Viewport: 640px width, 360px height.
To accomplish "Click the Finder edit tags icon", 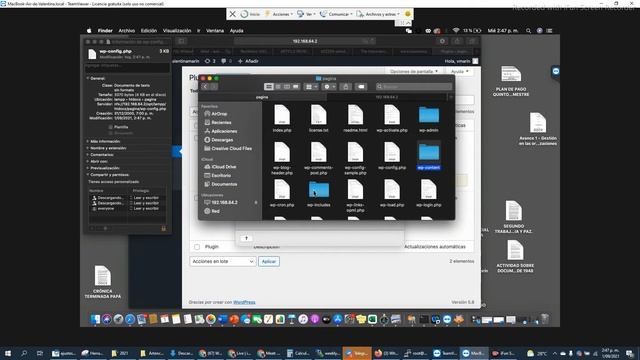I will (361, 87).
